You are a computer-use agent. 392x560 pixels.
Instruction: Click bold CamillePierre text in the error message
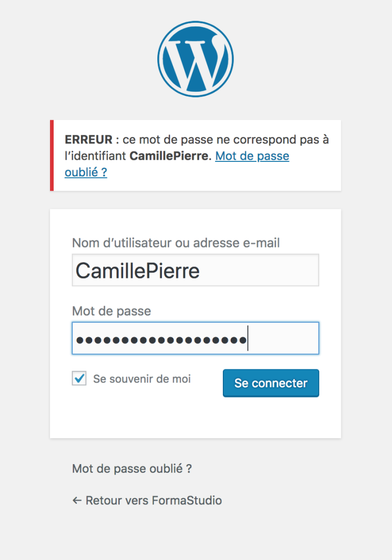pyautogui.click(x=170, y=156)
